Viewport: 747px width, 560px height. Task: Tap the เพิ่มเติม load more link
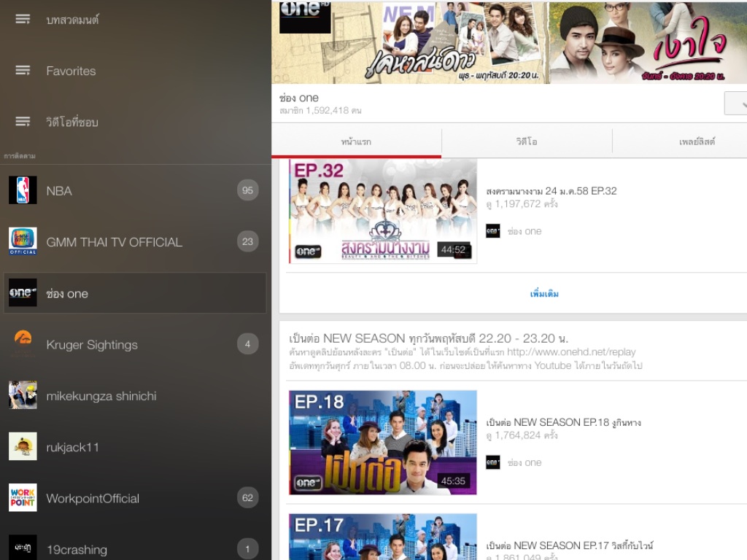click(544, 294)
